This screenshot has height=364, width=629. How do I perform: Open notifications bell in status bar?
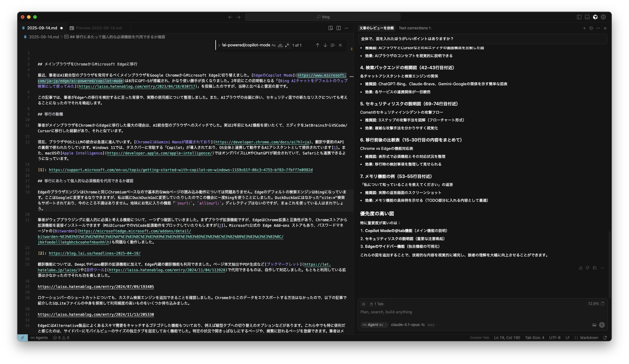605,338
